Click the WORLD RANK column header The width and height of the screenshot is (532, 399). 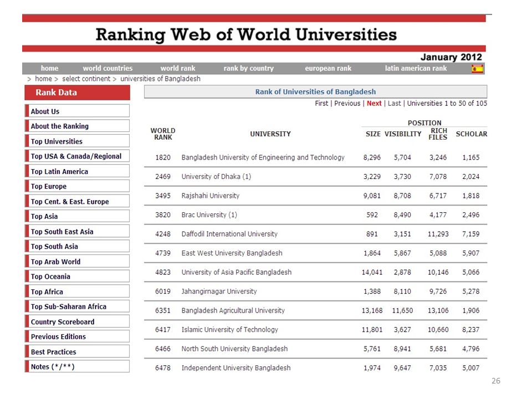[x=163, y=134]
